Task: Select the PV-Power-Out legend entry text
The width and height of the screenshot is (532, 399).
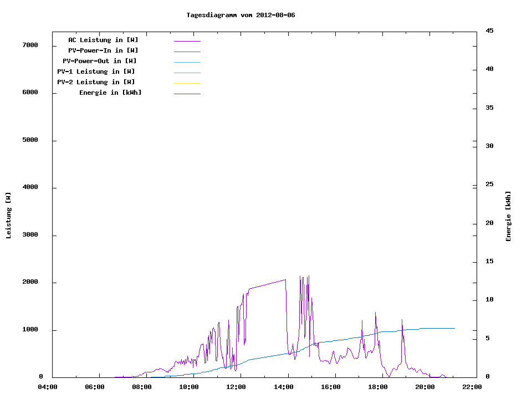Action: [100, 61]
